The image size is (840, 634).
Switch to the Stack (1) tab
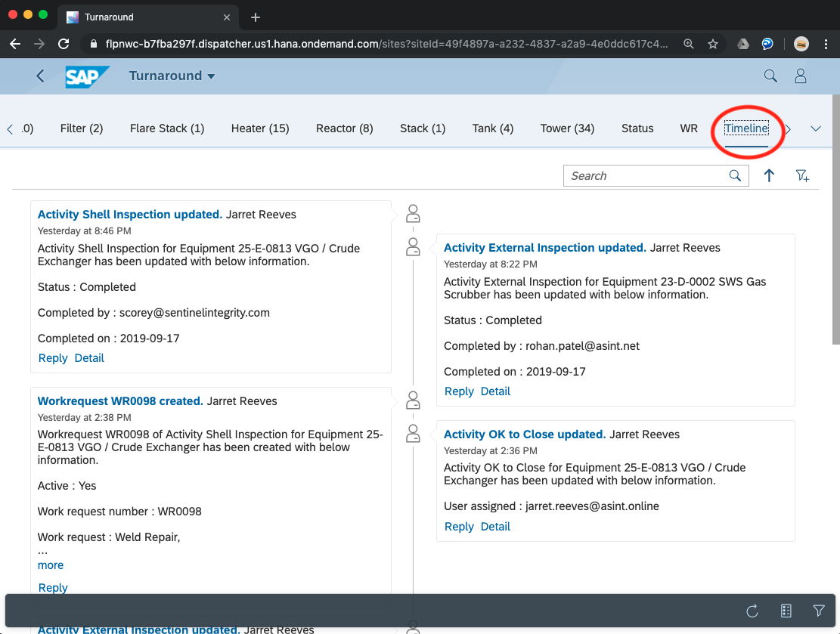point(423,128)
